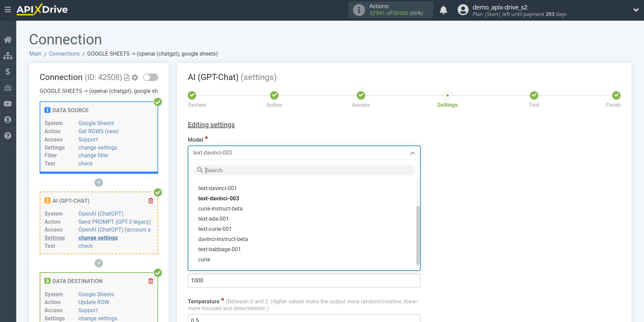Select davinci-instruct-beta model
The height and width of the screenshot is (322, 644).
pyautogui.click(x=223, y=239)
